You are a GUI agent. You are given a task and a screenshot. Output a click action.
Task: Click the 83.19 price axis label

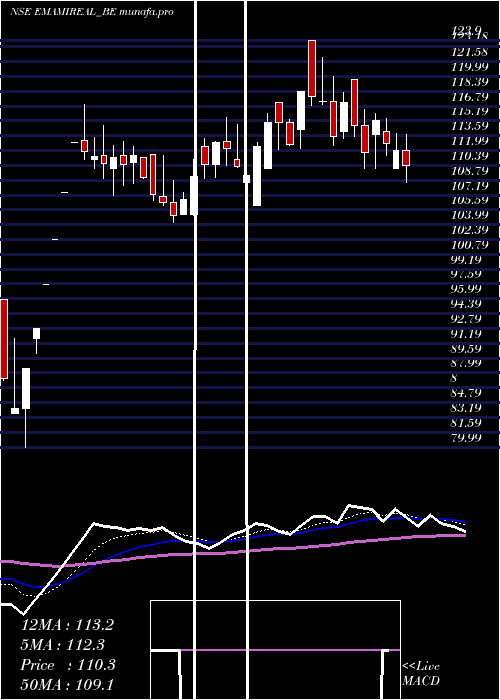pyautogui.click(x=467, y=408)
